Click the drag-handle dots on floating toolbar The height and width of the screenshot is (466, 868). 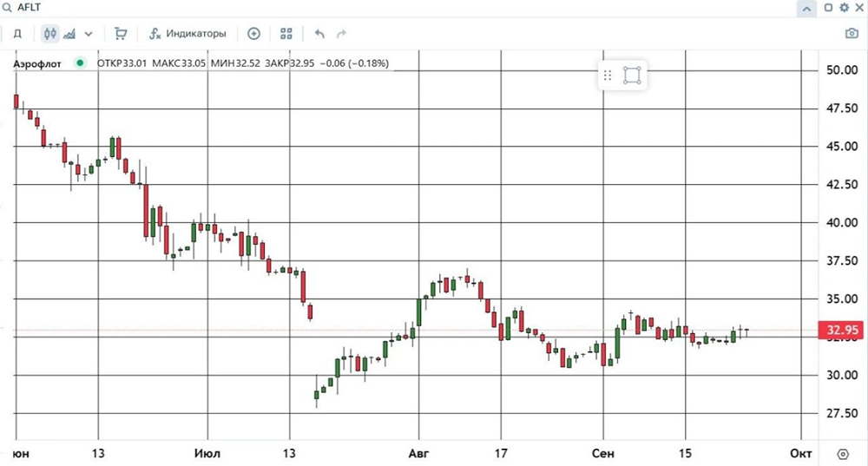tap(608, 75)
